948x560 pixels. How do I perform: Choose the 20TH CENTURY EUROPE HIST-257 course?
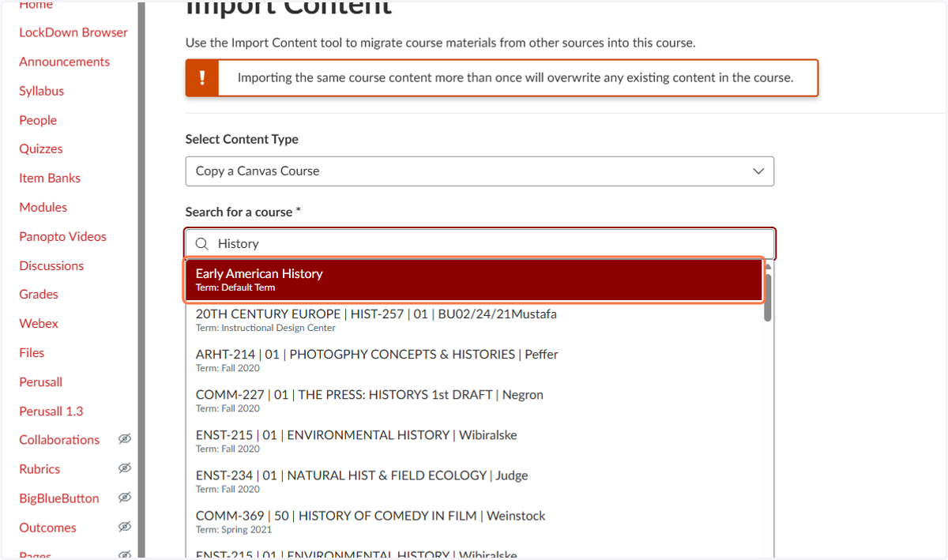point(475,320)
